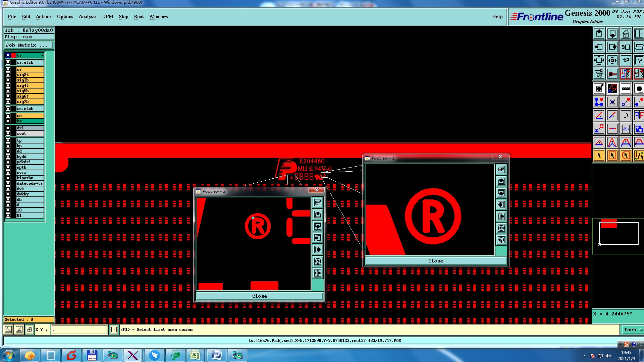Screen dimensions: 644x362
Task: Enable display of the drl layer
Action: pos(8,128)
